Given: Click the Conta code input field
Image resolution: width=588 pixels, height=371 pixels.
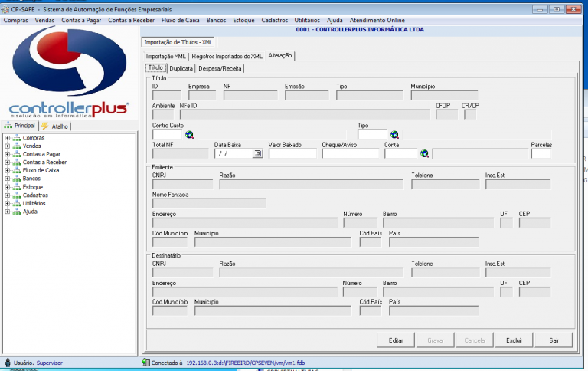Looking at the screenshot, I should click(x=400, y=153).
